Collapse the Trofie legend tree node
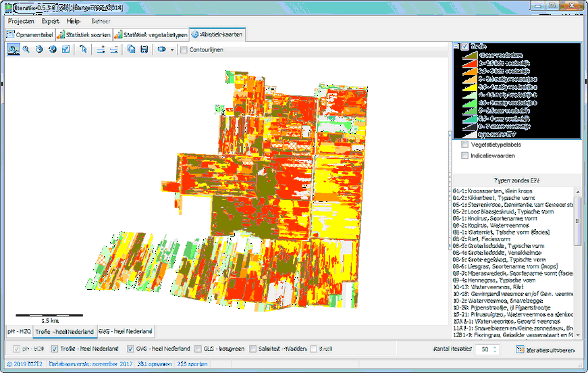Viewport: 588px width, 373px height. (456, 47)
